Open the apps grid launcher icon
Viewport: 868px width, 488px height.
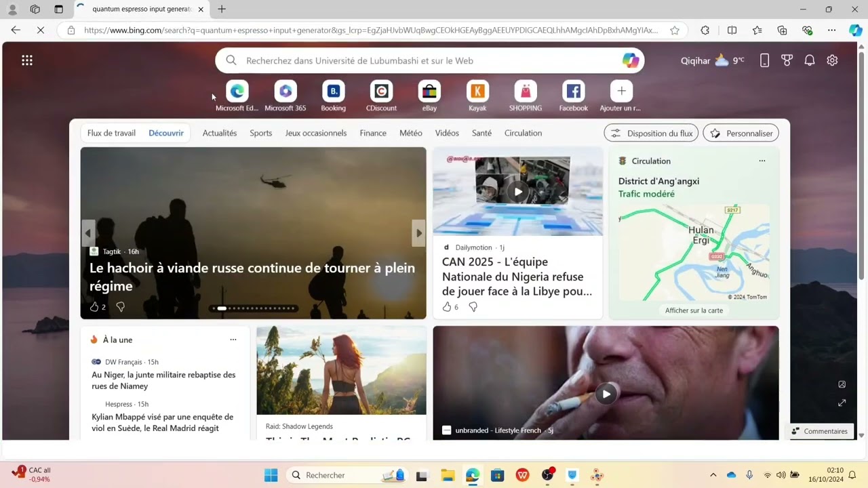[27, 60]
